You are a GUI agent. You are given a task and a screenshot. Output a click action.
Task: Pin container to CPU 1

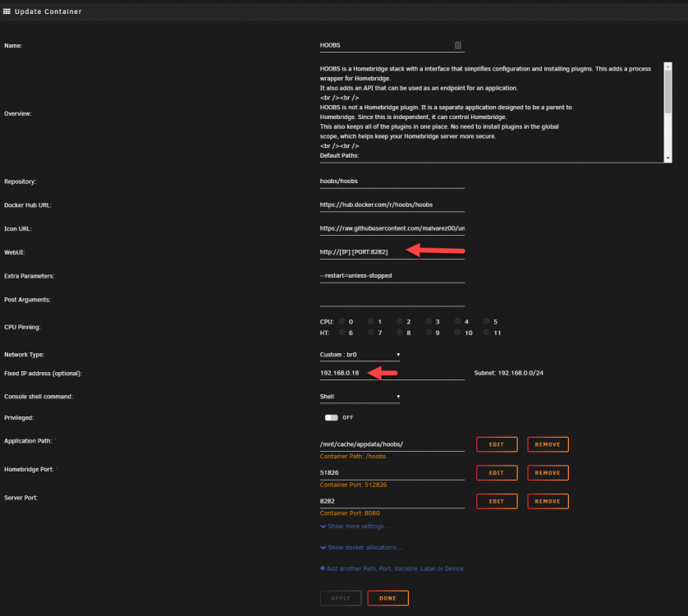pyautogui.click(x=371, y=321)
